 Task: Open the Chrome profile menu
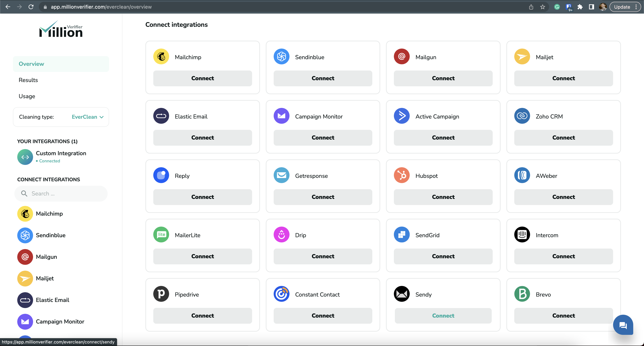tap(603, 7)
